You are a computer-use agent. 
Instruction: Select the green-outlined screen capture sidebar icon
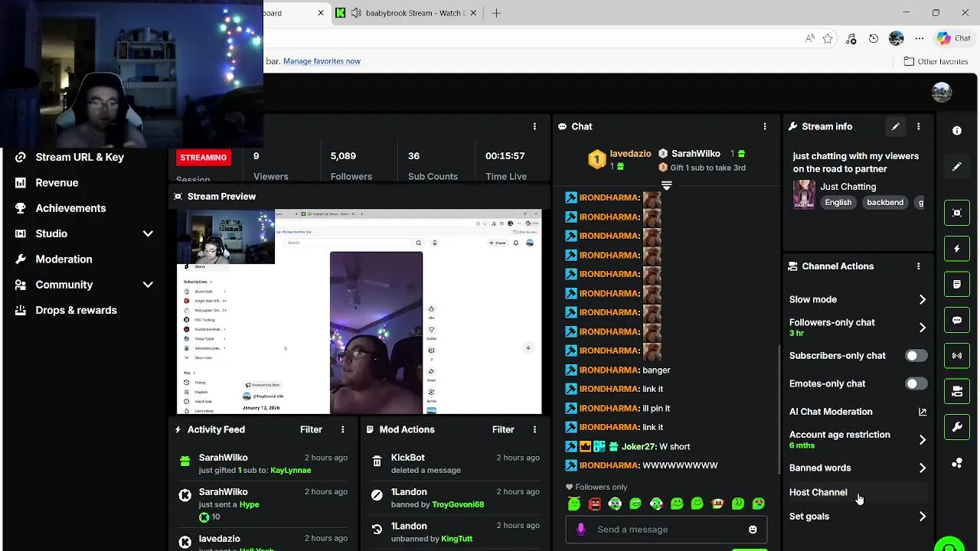tap(957, 213)
